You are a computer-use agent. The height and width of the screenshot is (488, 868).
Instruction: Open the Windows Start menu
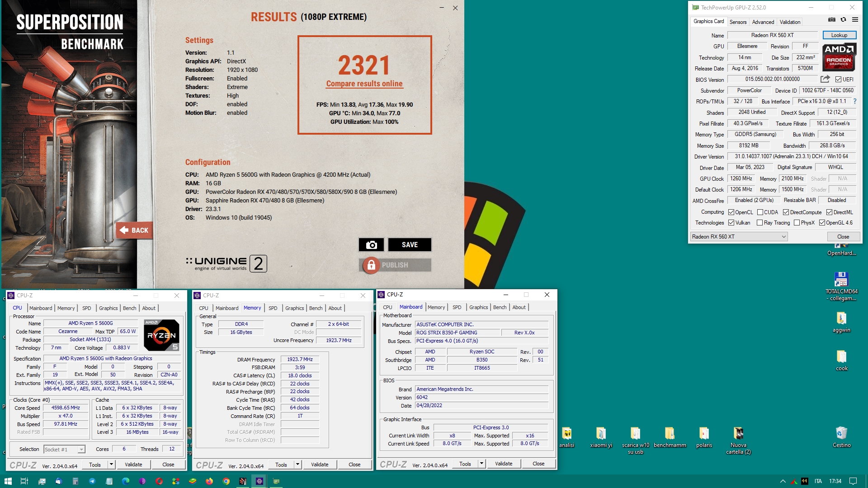[8, 481]
